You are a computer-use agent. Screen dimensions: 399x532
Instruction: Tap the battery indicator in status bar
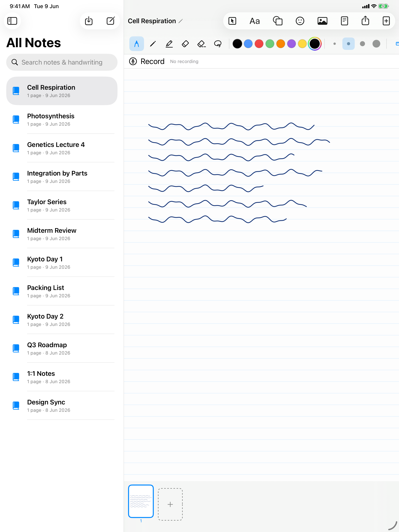383,6
